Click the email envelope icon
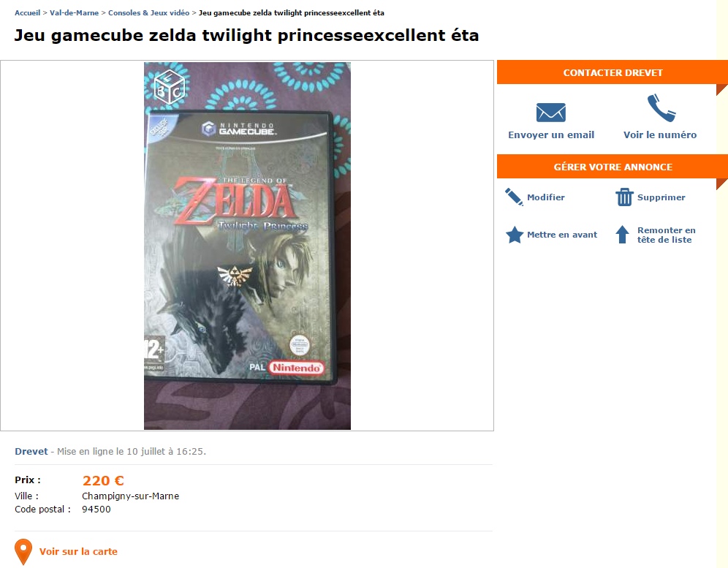728x568 pixels. coord(551,112)
